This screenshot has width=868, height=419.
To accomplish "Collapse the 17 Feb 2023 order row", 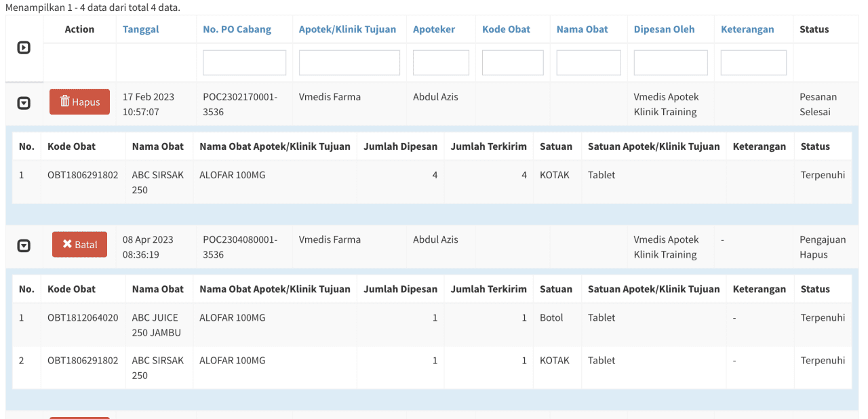I will (24, 103).
